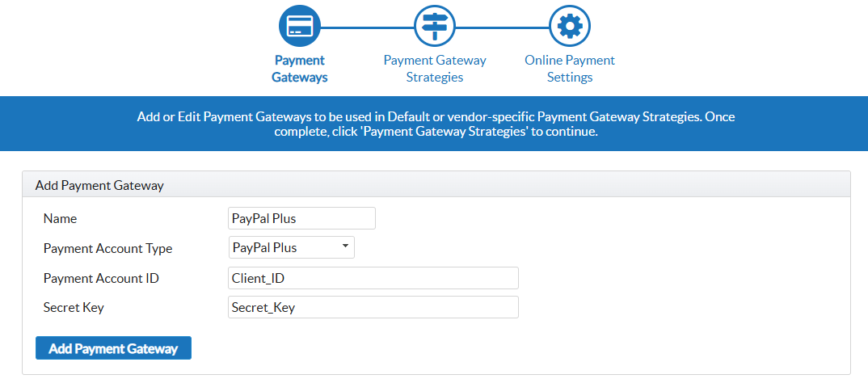The width and height of the screenshot is (868, 379).
Task: Click connector line between card and signpost icons
Action: click(367, 27)
